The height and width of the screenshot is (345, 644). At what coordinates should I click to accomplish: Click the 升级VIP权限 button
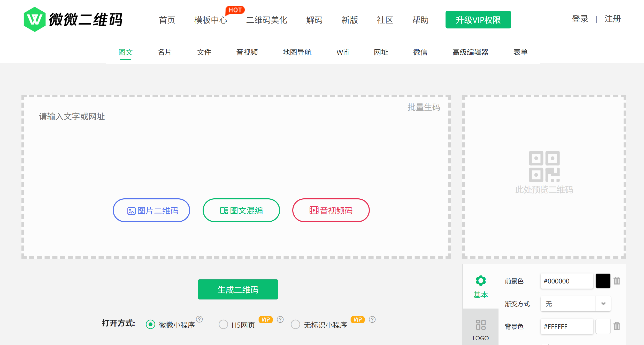tap(478, 20)
